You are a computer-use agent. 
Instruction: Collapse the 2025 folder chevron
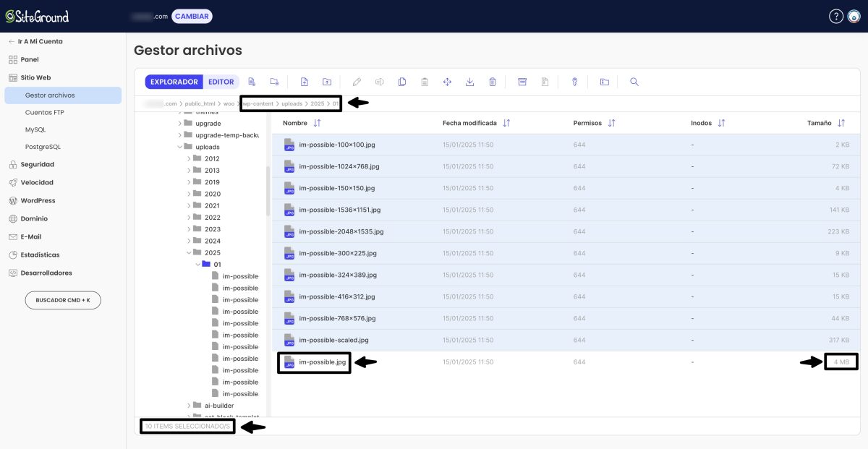189,252
